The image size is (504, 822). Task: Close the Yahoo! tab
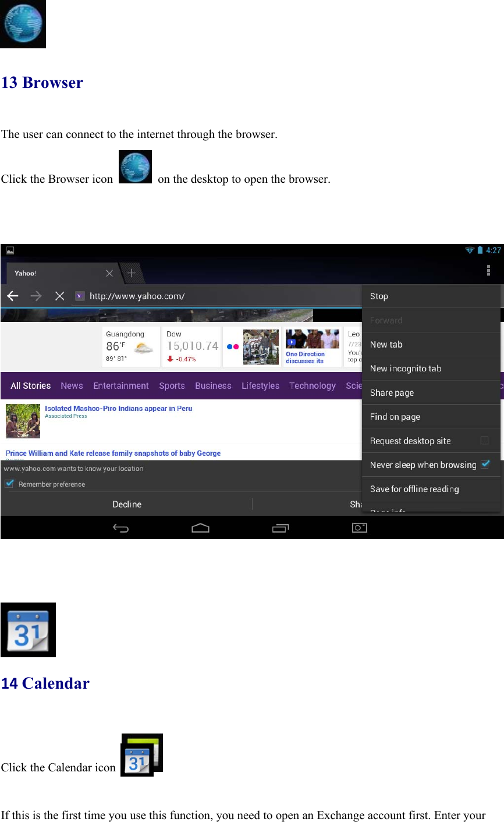pyautogui.click(x=109, y=273)
